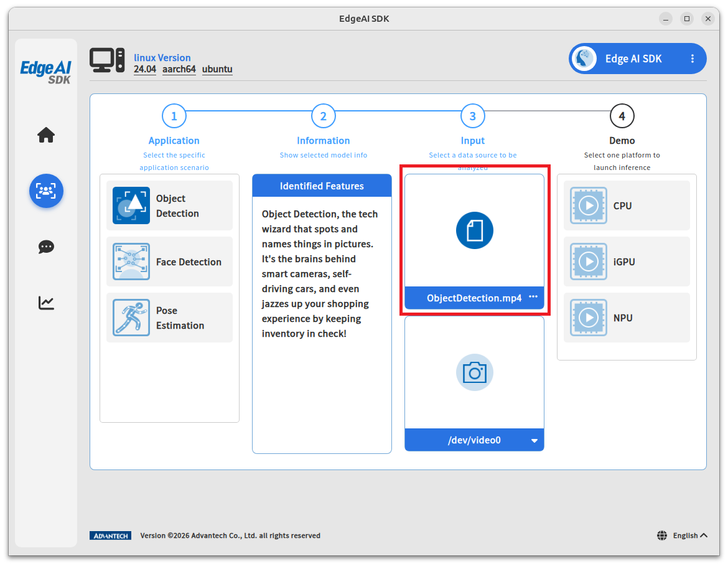Viewport: 728px width, 566px height.
Task: Expand the English language selector
Action: (x=690, y=535)
